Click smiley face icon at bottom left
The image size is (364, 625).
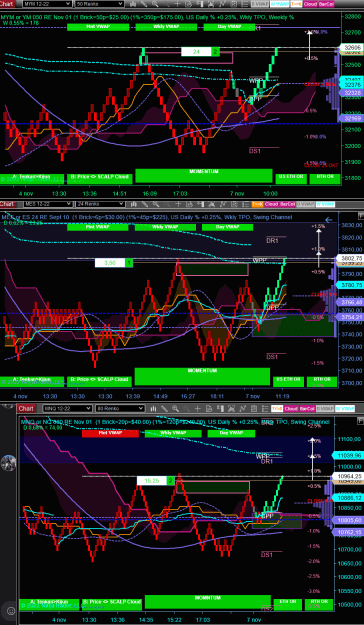click(x=11, y=610)
